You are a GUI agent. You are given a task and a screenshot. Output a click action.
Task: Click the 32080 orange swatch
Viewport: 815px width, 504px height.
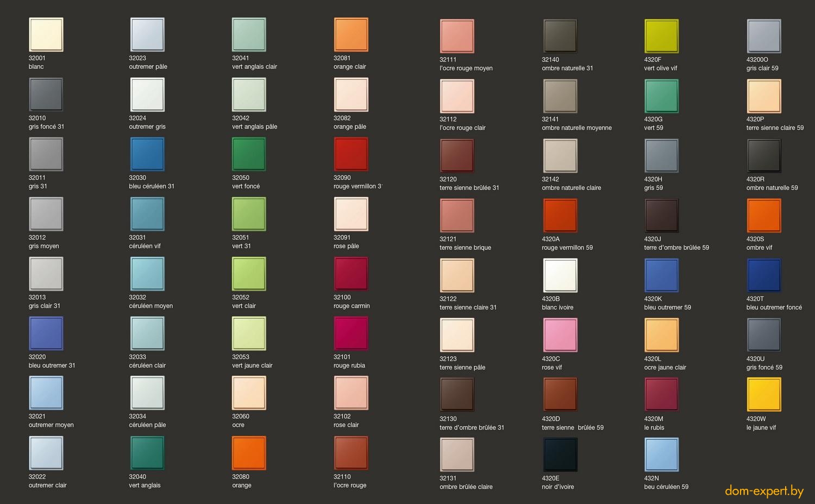[x=249, y=453]
